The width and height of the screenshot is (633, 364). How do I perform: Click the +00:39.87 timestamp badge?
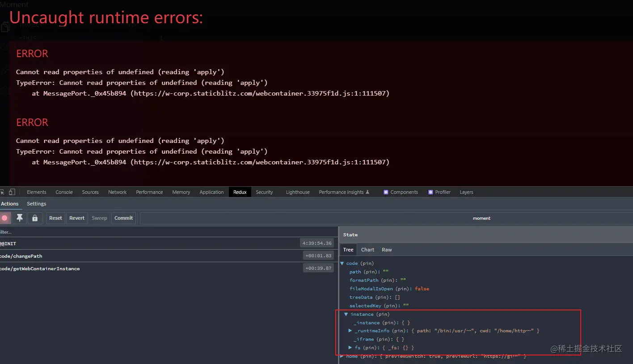click(x=319, y=268)
